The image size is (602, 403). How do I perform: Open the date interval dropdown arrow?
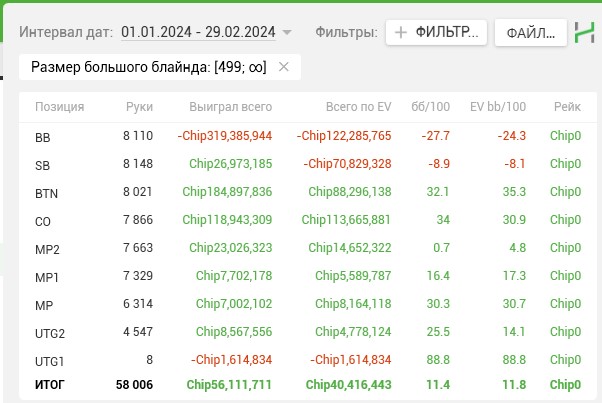tap(287, 32)
